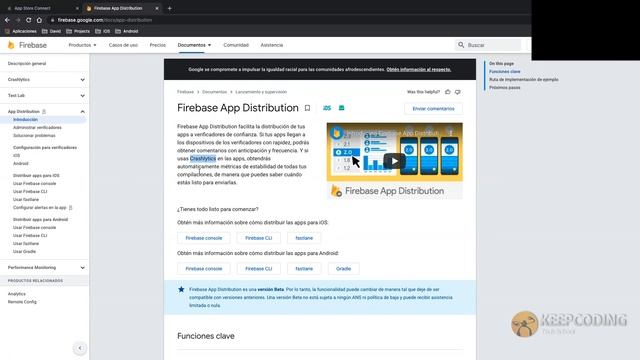
Task: Click the Firebase logo
Action: coord(27,45)
